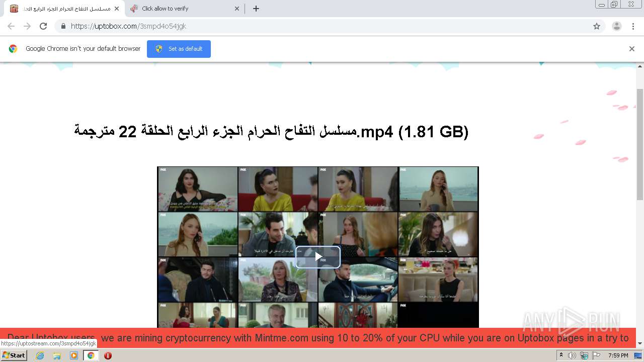Switch to 'Click allow to verify' tab
644x362 pixels.
[184, 9]
